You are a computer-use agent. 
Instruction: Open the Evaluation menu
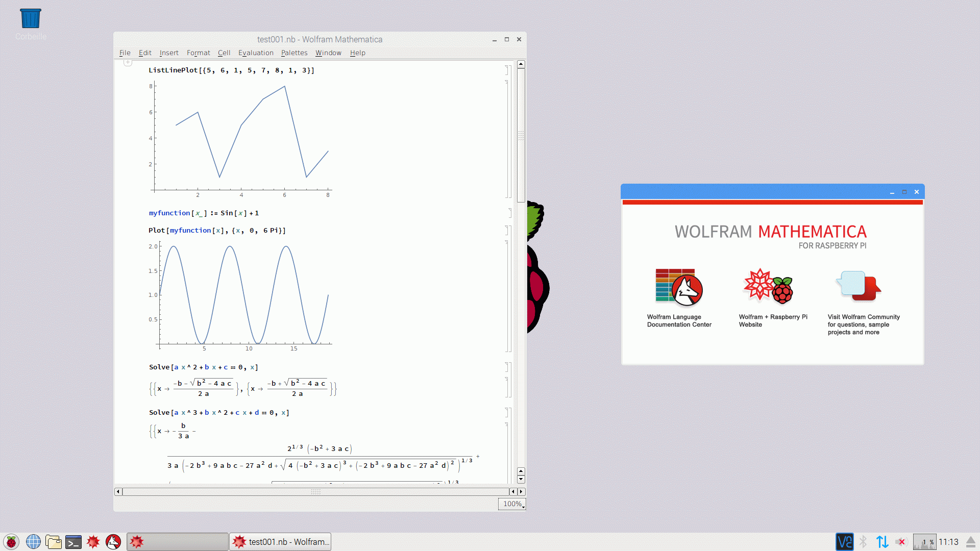coord(256,53)
